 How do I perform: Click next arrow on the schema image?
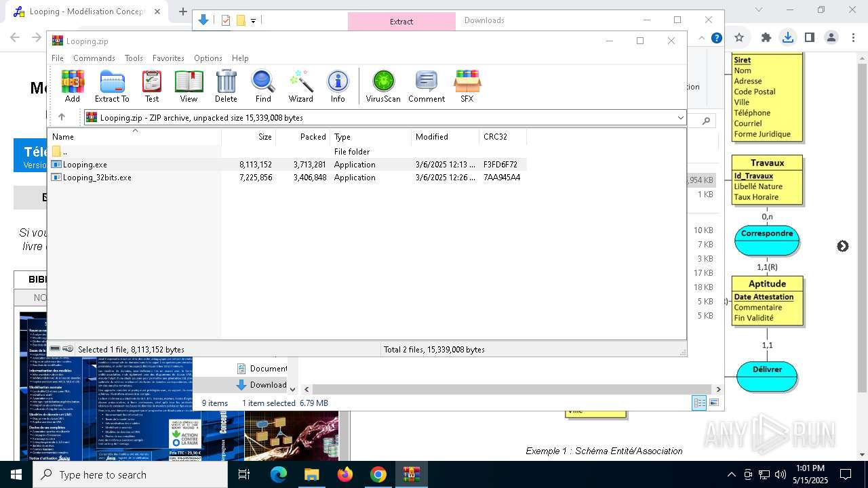click(843, 246)
